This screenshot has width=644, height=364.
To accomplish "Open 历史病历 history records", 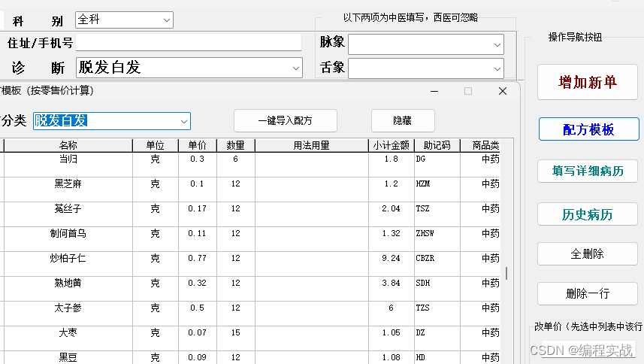I will [588, 214].
